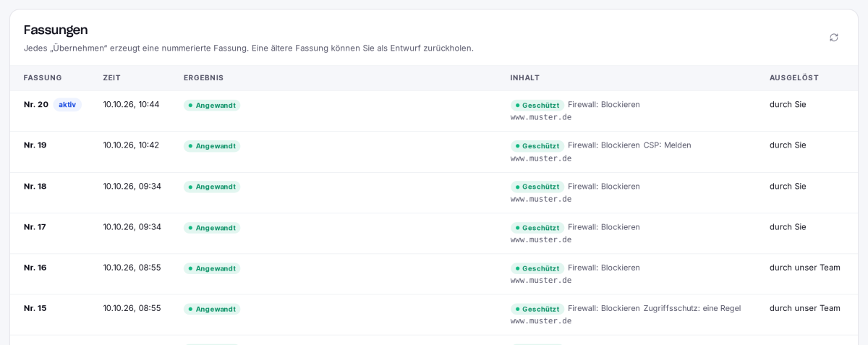Click the Geschützt badge of Nr. 20
868x345 pixels.
[x=537, y=106]
